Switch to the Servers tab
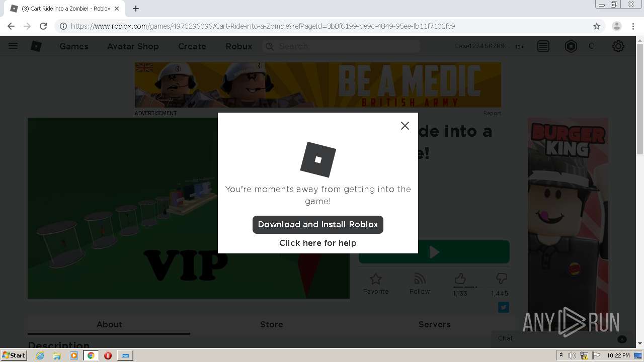This screenshot has width=644, height=362. click(435, 325)
